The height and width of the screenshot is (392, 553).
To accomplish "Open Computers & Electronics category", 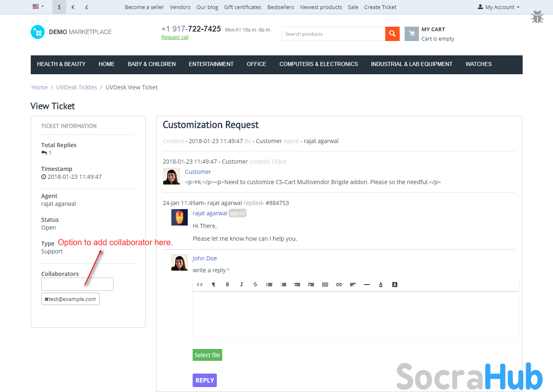I will click(319, 64).
